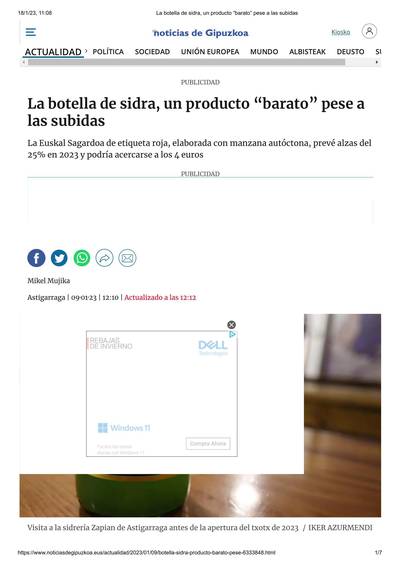Click the horizontal navigation scrollbar thumb
The image size is (400, 566).
[187, 62]
